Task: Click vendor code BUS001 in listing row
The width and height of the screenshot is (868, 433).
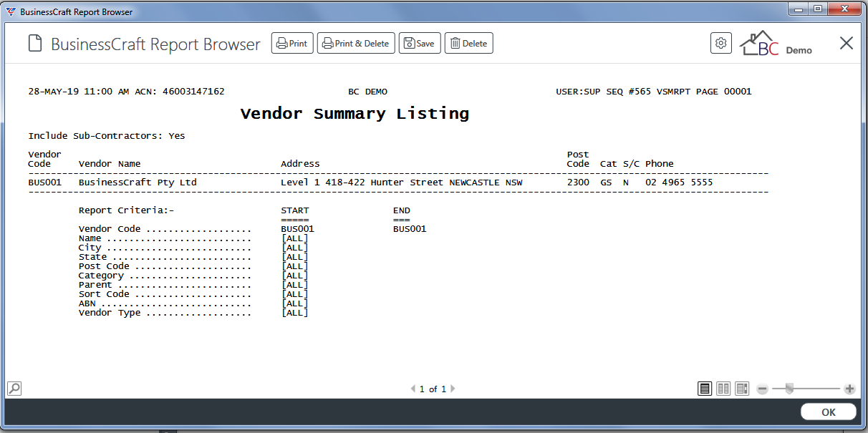Action: pos(45,183)
